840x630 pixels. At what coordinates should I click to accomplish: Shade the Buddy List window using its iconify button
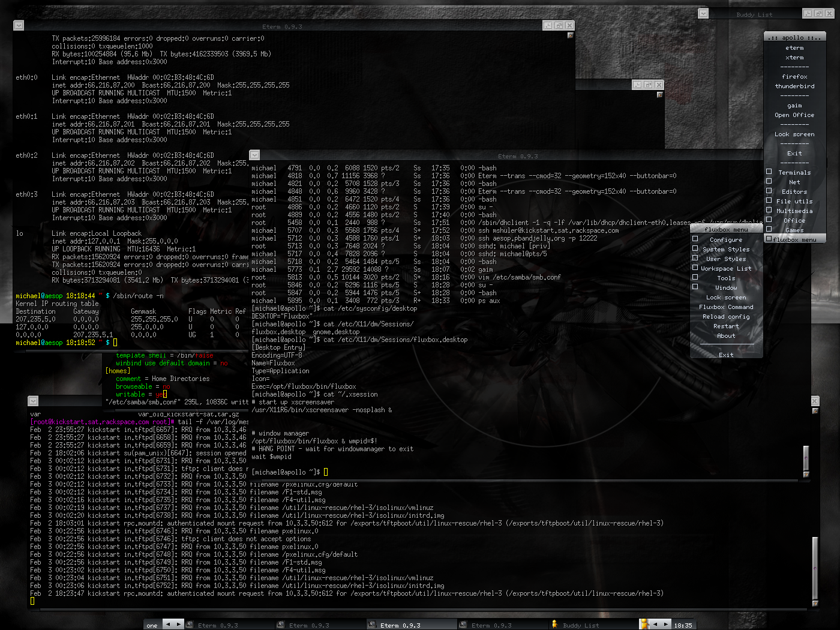coord(808,13)
